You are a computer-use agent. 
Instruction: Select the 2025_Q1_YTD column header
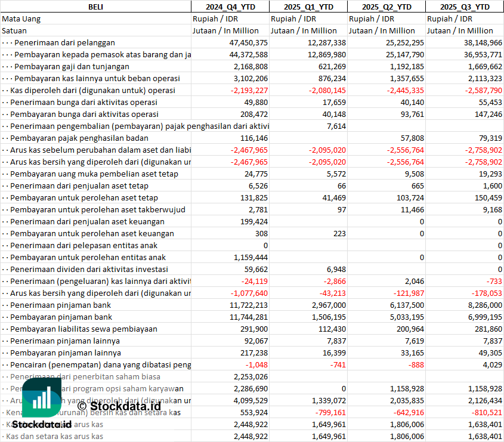pos(308,7)
